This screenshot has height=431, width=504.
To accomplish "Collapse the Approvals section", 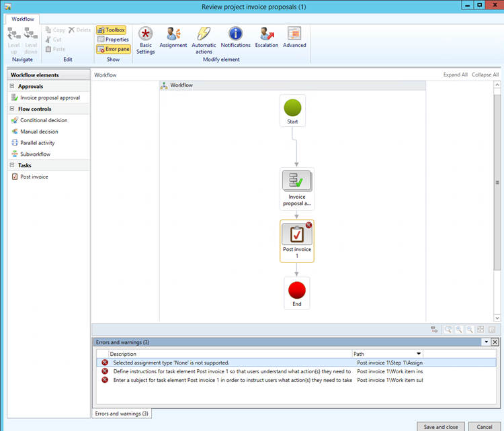I will point(14,87).
